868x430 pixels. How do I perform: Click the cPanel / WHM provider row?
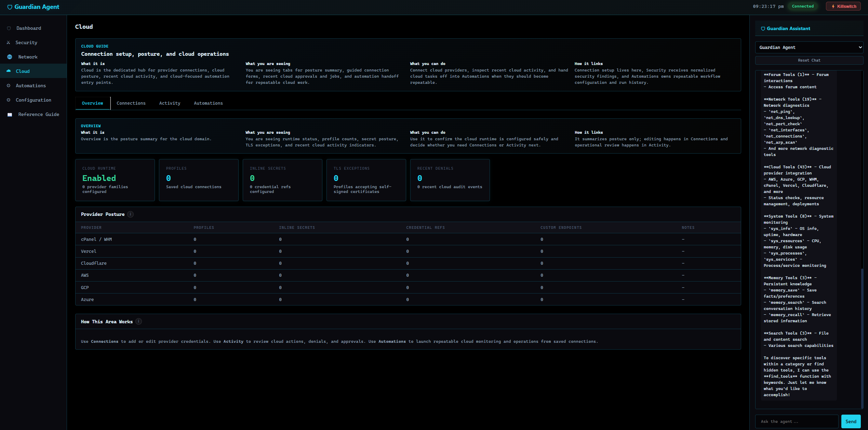[x=408, y=239]
